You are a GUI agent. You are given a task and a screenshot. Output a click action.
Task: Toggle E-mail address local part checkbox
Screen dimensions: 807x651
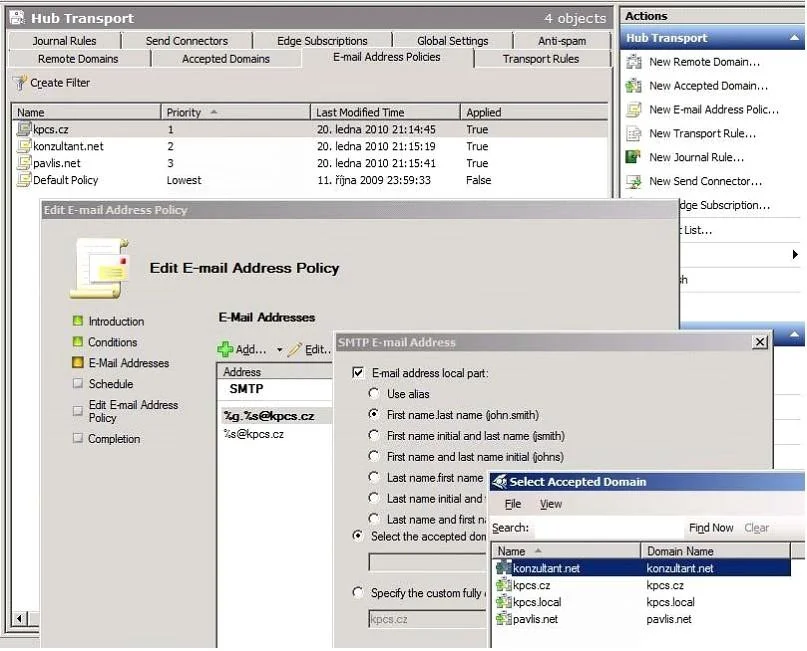[358, 373]
